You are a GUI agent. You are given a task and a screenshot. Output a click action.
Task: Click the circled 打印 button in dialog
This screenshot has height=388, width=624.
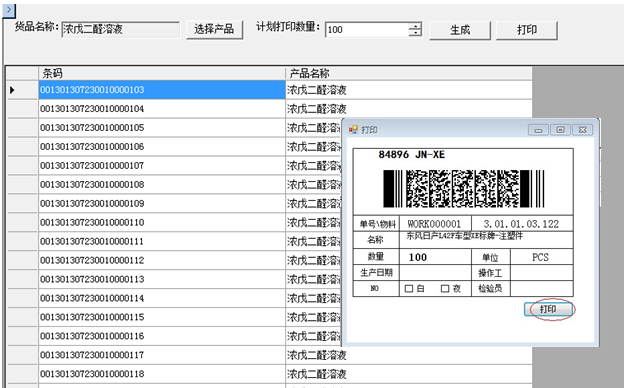pyautogui.click(x=549, y=309)
